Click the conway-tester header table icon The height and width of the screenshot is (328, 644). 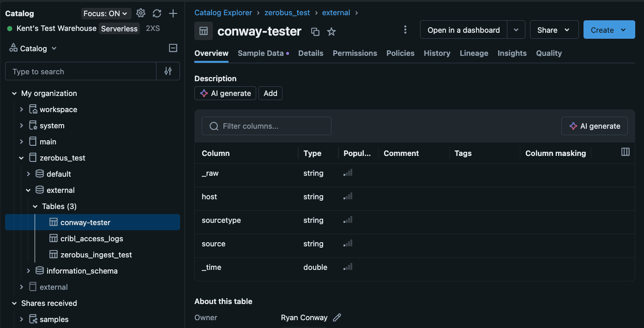[204, 31]
